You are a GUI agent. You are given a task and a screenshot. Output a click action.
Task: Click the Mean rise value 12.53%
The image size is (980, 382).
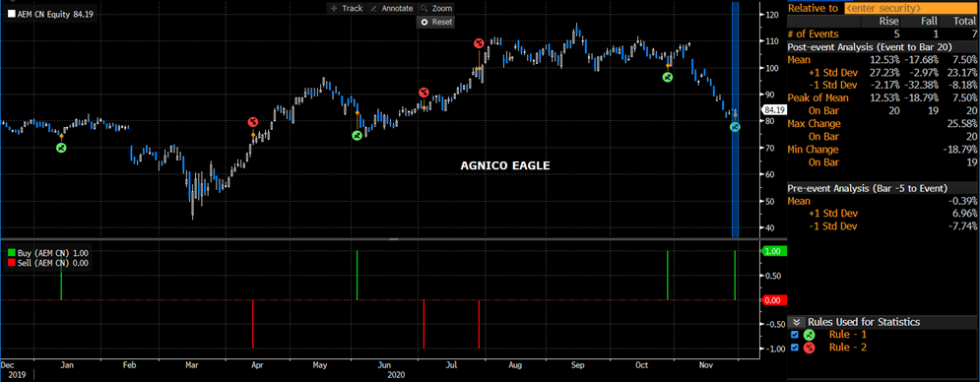pos(885,59)
